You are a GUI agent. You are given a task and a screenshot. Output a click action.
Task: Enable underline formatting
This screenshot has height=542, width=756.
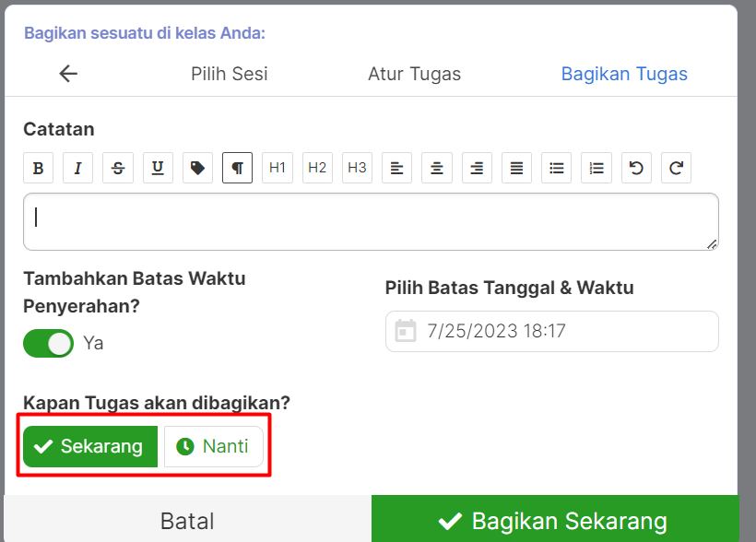coord(157,167)
